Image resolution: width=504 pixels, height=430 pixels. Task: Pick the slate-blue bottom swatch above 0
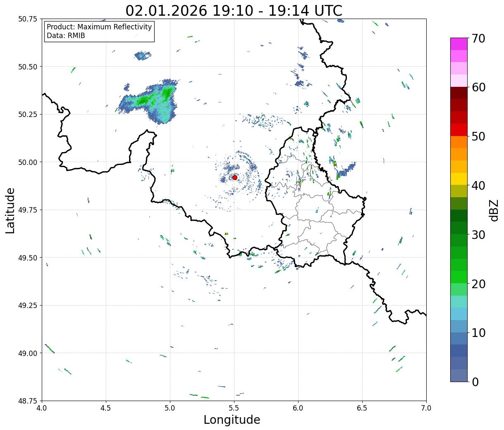(459, 375)
